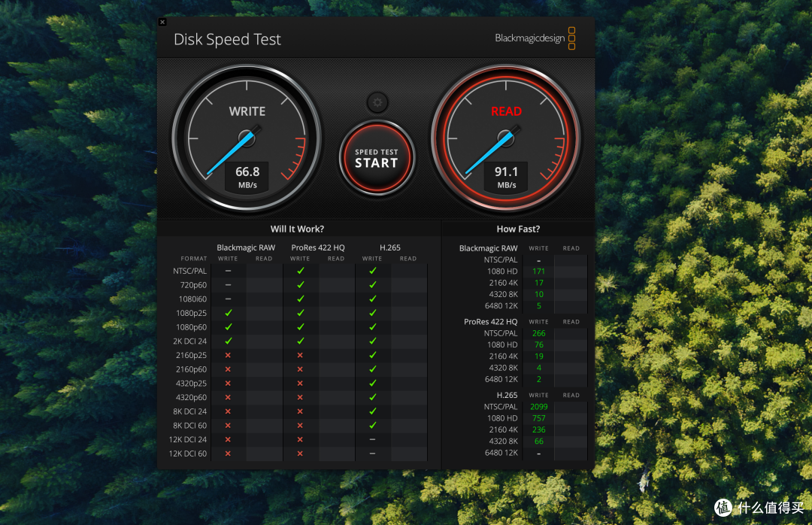The height and width of the screenshot is (525, 812).
Task: Click Blackmagic RAW 4320 8K write value 10
Action: point(538,294)
